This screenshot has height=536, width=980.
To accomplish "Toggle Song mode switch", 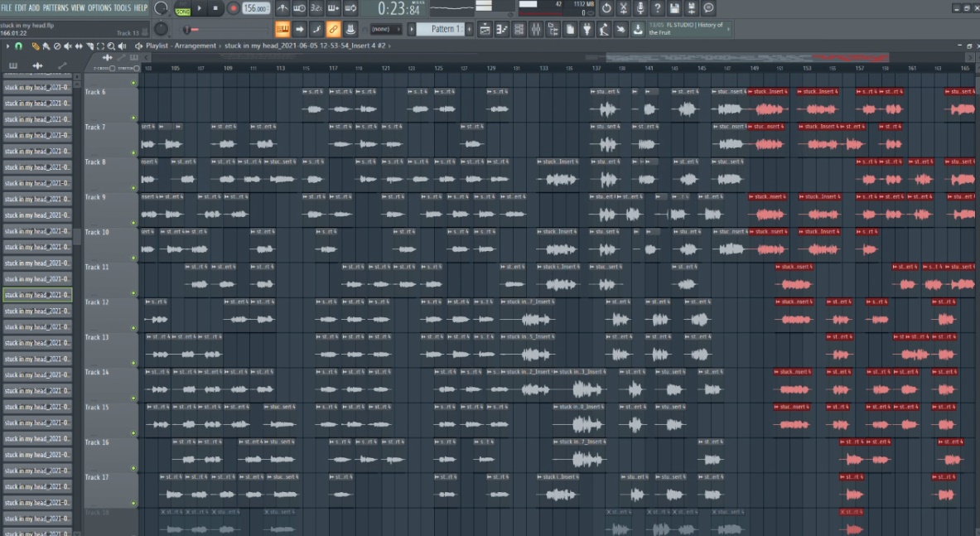I will (182, 9).
